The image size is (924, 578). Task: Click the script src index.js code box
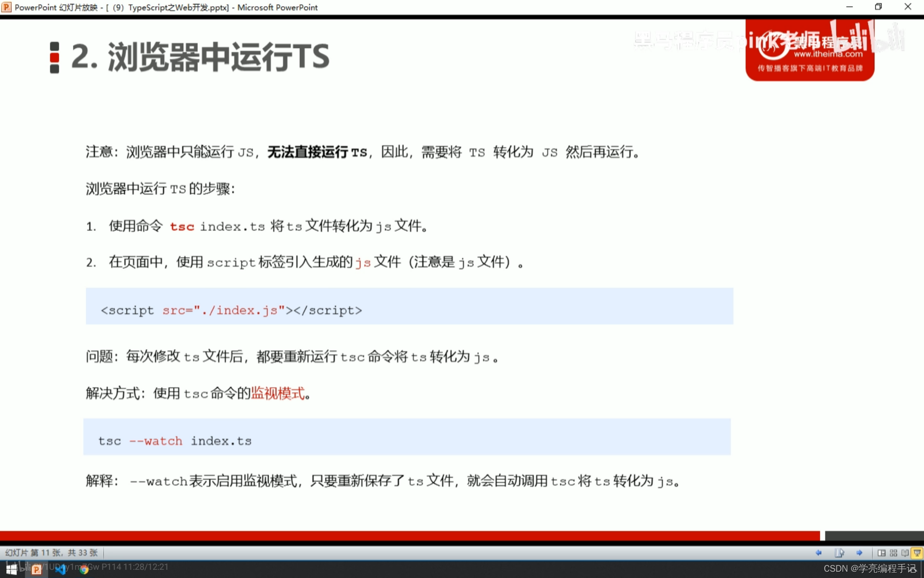tap(409, 306)
